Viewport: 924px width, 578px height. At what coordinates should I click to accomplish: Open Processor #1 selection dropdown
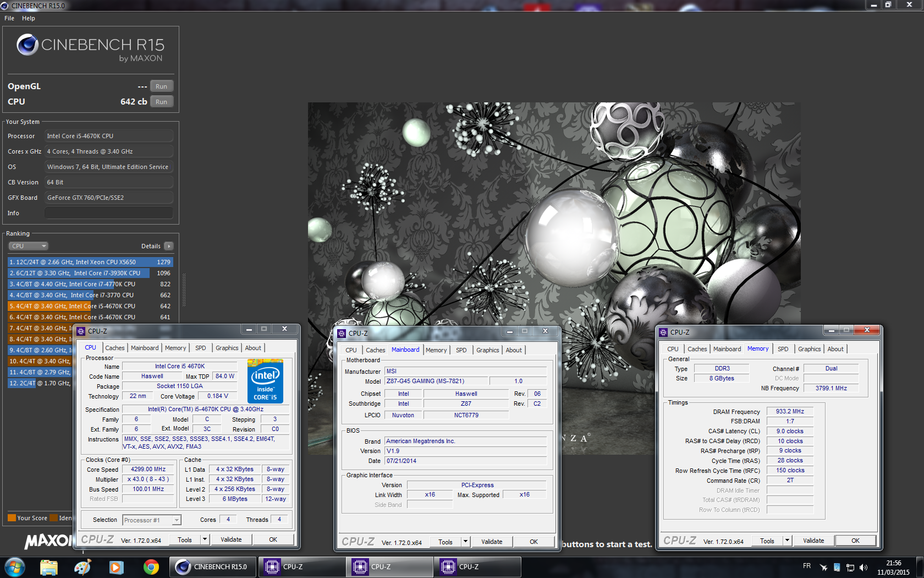(152, 520)
